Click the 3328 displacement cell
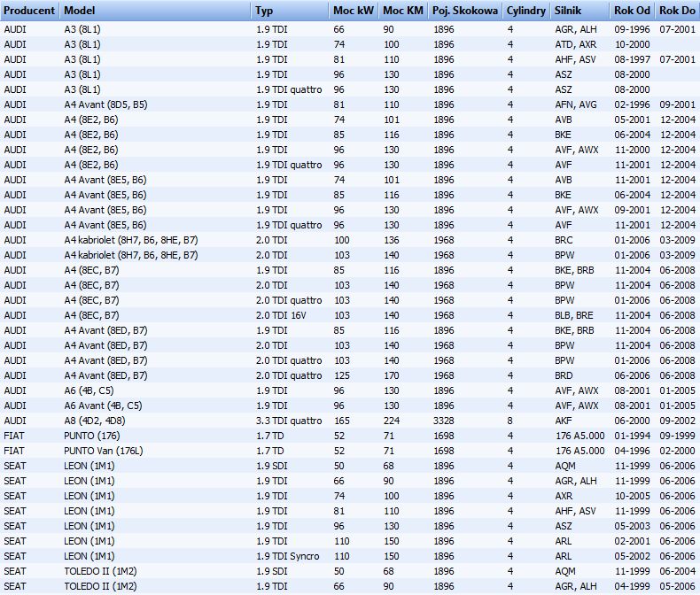This screenshot has width=700, height=595. 444,421
